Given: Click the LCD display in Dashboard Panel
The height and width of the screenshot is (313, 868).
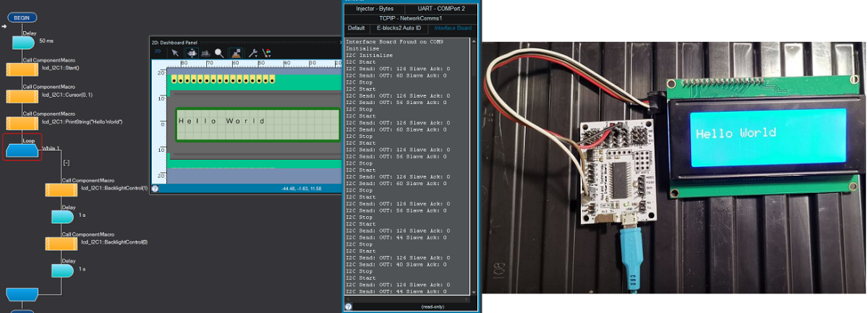Looking at the screenshot, I should (x=257, y=125).
